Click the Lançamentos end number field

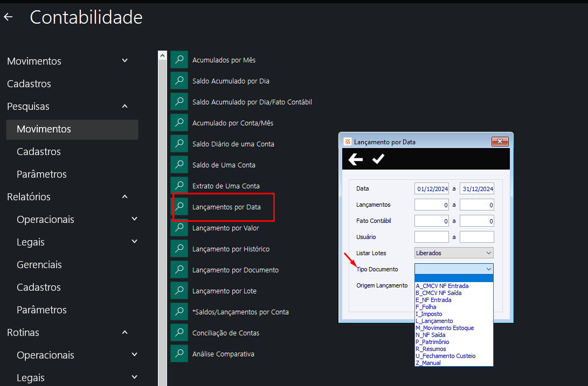point(477,205)
